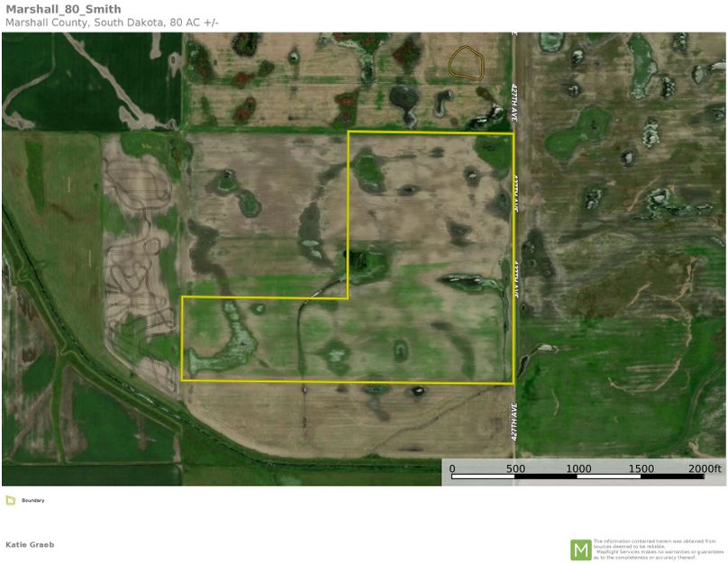Click the southeast corner of yellow boundary
The width and height of the screenshot is (728, 563).
(x=513, y=383)
